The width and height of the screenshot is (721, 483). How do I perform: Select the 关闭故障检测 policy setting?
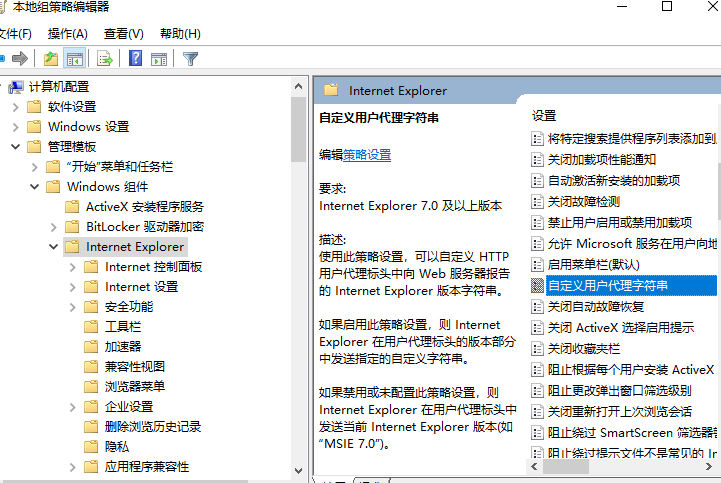[583, 201]
